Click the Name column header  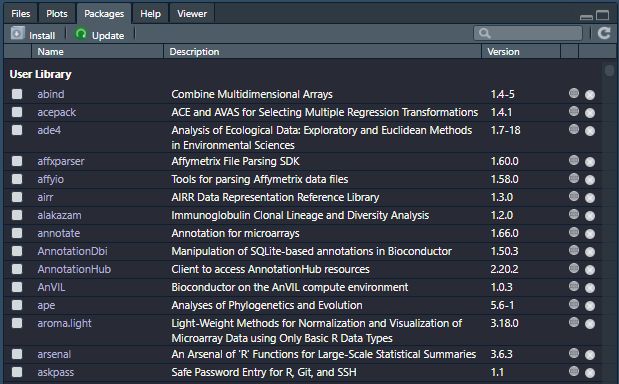97,51
